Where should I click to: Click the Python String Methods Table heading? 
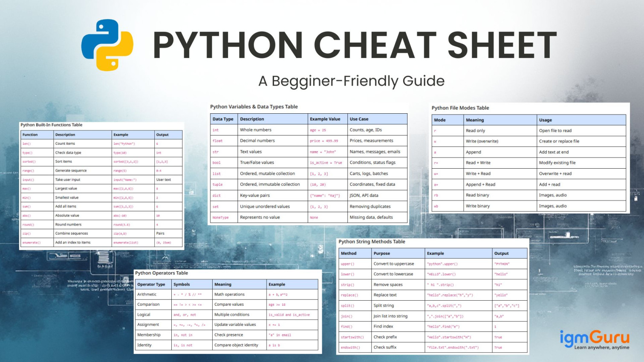click(372, 241)
